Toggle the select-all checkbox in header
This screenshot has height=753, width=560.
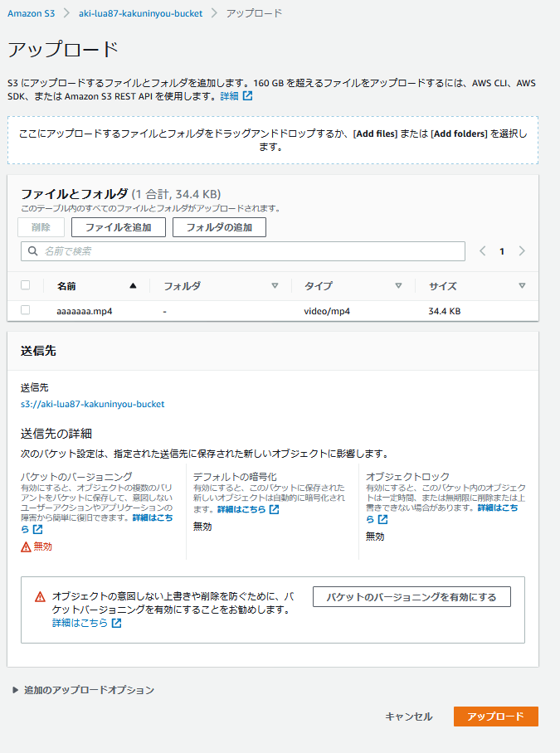pos(26,285)
